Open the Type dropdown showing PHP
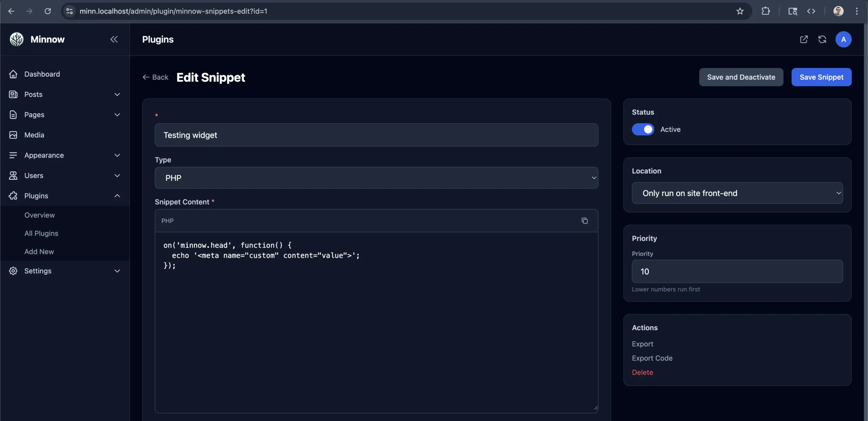The width and height of the screenshot is (868, 421). click(376, 178)
